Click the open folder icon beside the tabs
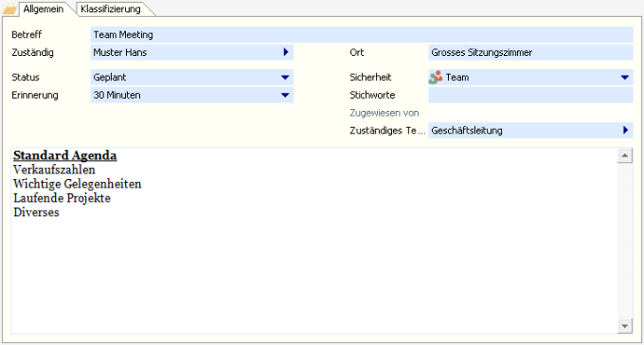This screenshot has width=644, height=345. 9,9
